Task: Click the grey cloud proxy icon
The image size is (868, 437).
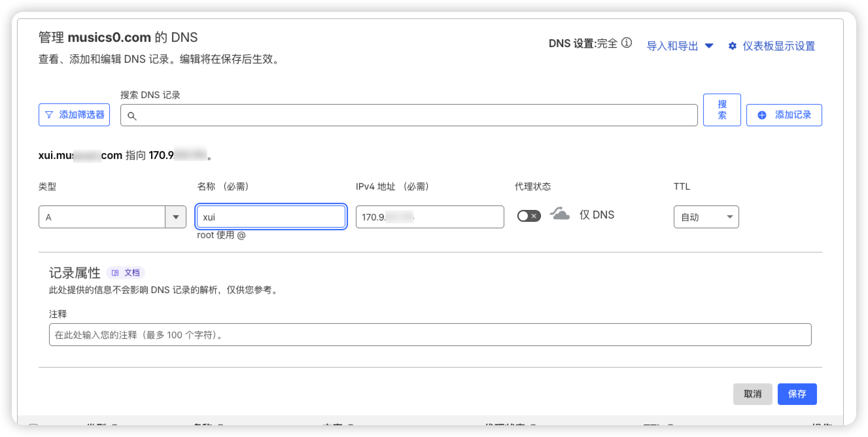Action: point(560,214)
